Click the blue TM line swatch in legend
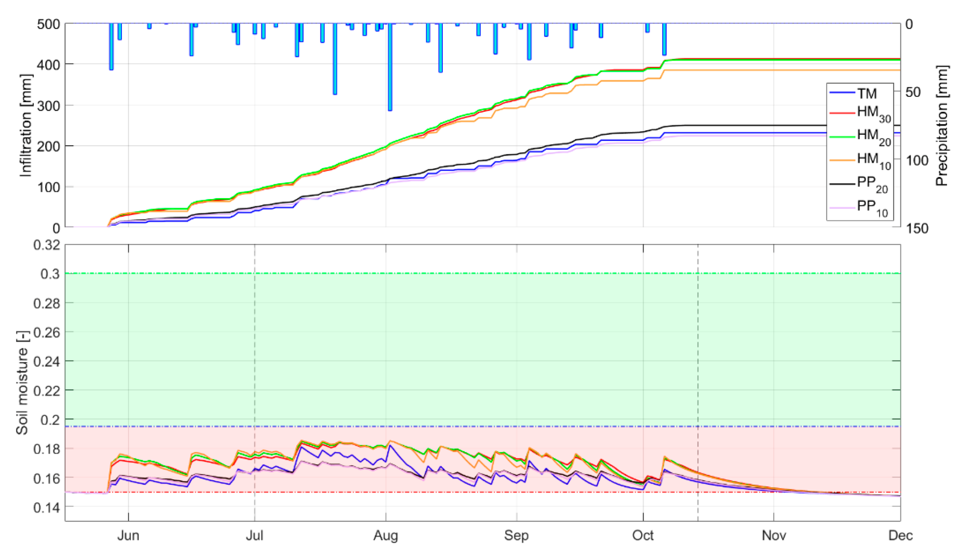Viewport: 960px width, 560px height. pos(842,93)
